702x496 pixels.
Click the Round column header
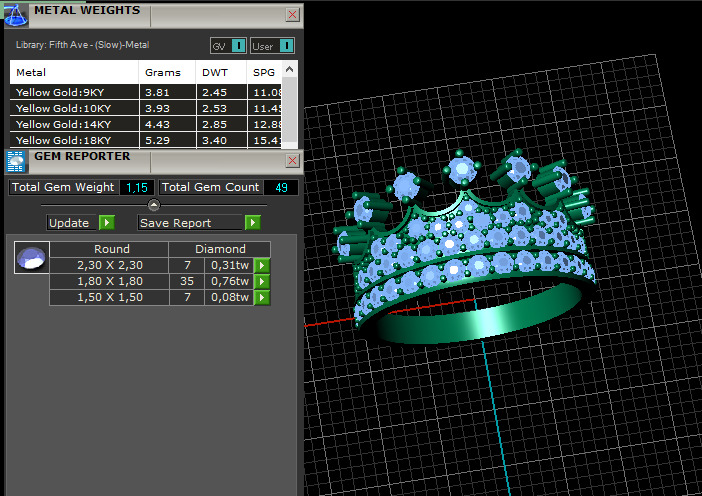(109, 249)
